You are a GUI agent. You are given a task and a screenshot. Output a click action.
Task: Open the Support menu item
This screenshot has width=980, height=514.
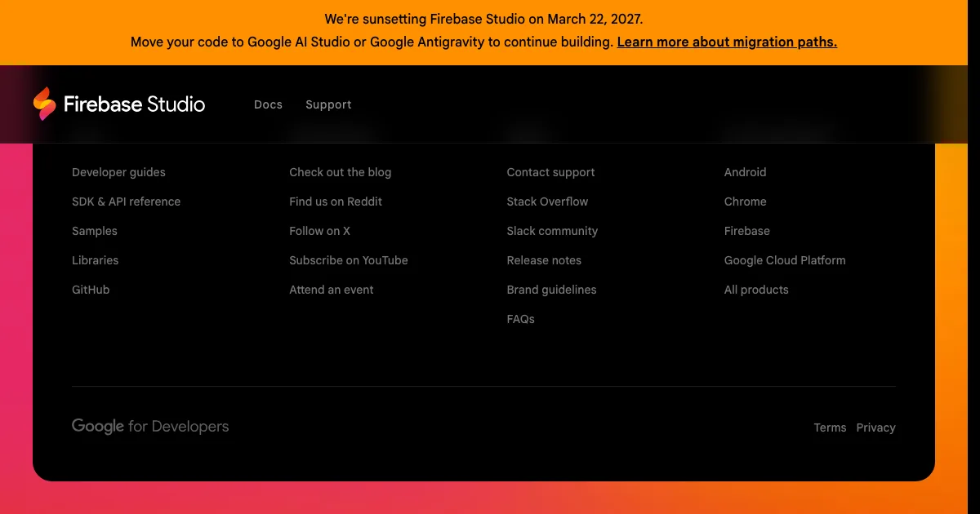[328, 104]
